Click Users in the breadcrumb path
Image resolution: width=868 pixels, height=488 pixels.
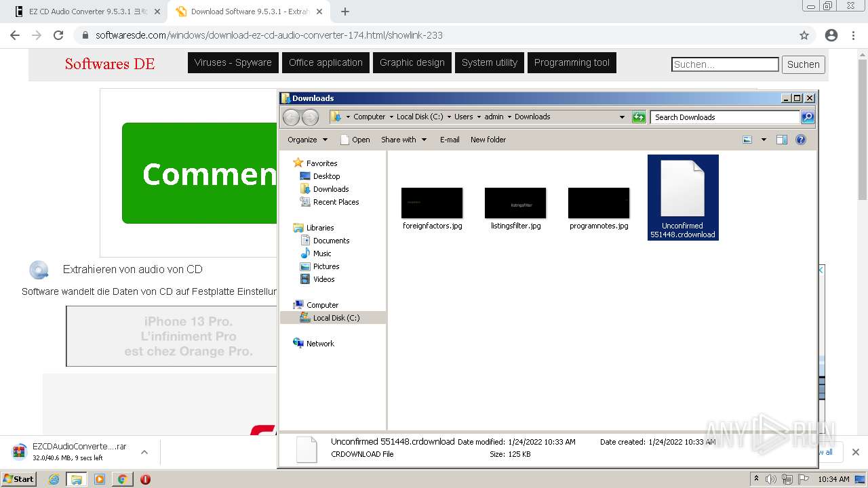point(463,117)
